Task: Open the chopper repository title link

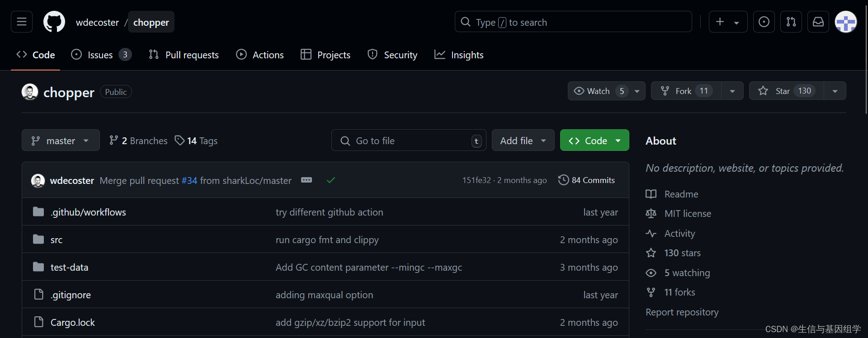Action: [x=69, y=92]
